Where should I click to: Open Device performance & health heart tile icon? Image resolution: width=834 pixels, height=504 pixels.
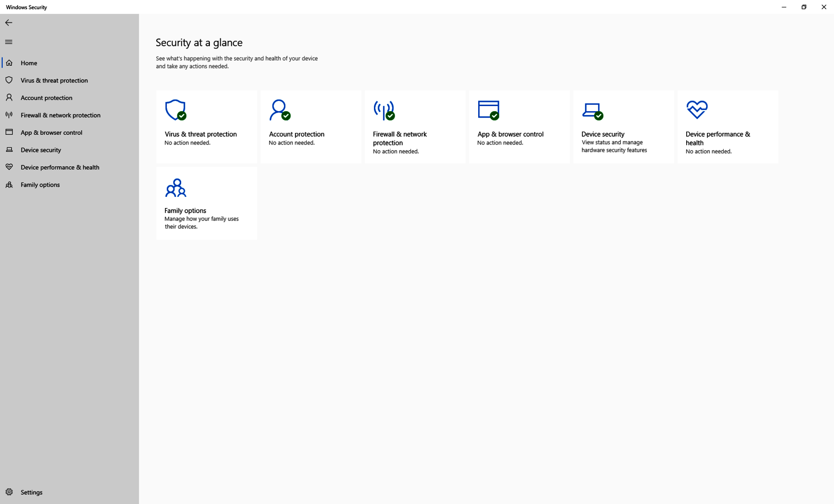point(697,110)
